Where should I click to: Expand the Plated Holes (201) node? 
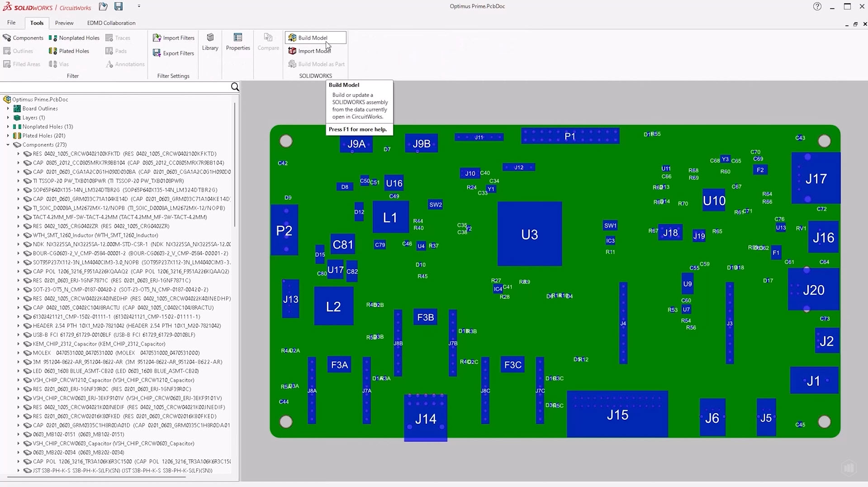(8, 136)
